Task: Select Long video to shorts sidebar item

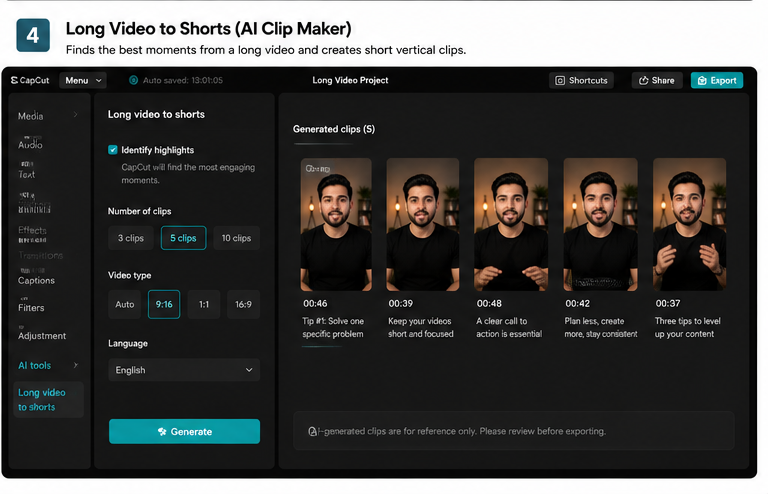Action: click(48, 400)
